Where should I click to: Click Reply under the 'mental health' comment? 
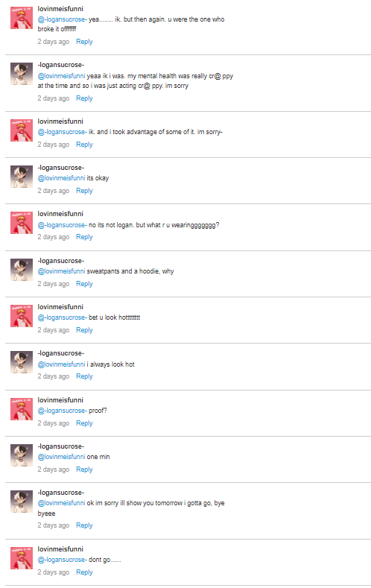point(84,98)
